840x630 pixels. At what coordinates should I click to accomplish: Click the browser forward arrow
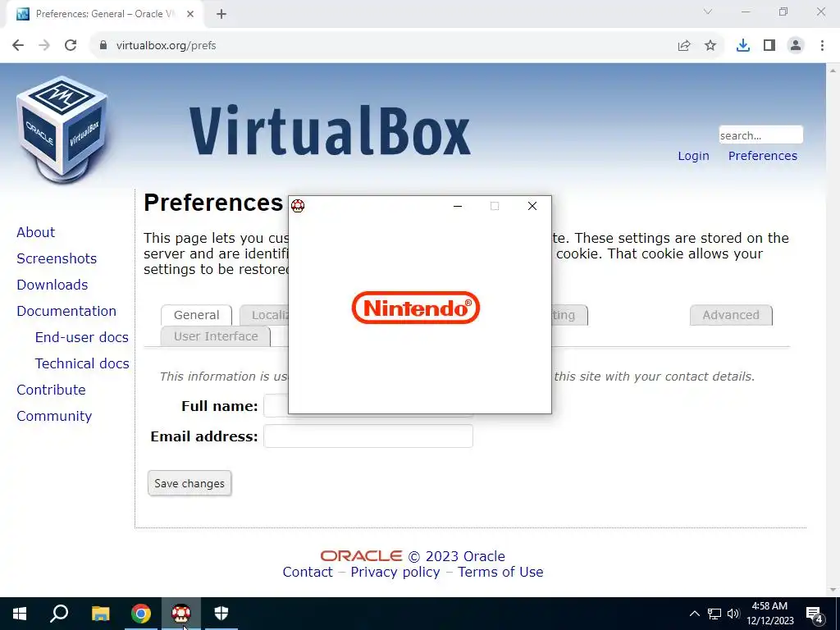(44, 46)
